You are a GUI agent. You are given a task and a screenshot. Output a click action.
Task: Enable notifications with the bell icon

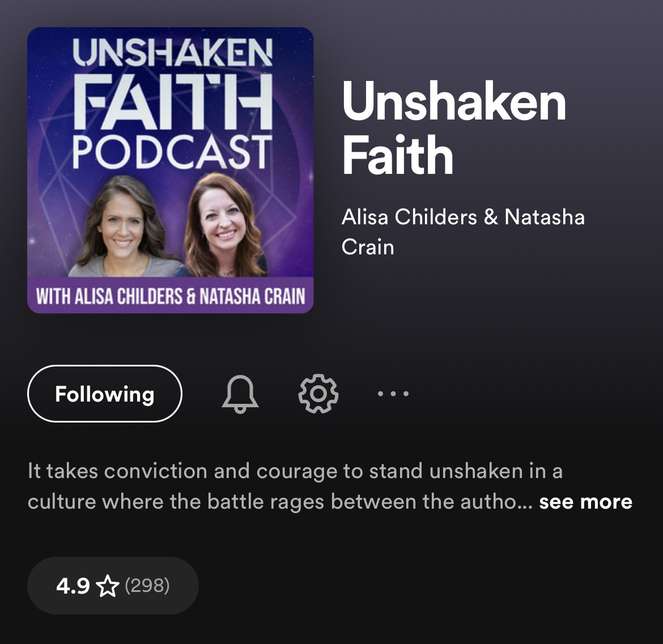click(240, 394)
